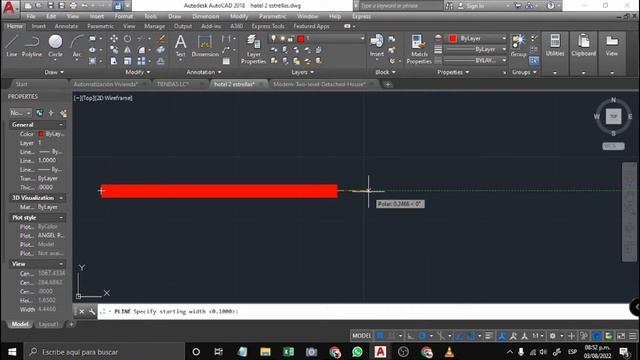
Task: Open the Utilities panel
Action: tap(555, 45)
